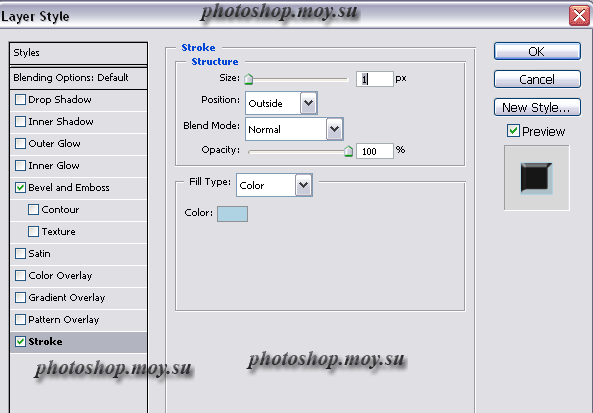Screen dimensions: 593x413
Task: Select the Gradient Overlay row
Action: click(x=78, y=298)
